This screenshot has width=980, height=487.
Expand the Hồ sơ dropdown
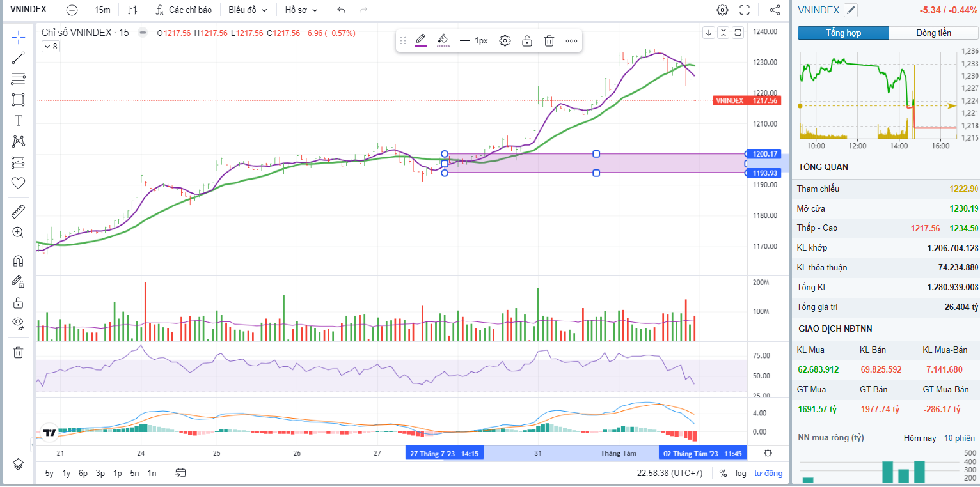[301, 10]
